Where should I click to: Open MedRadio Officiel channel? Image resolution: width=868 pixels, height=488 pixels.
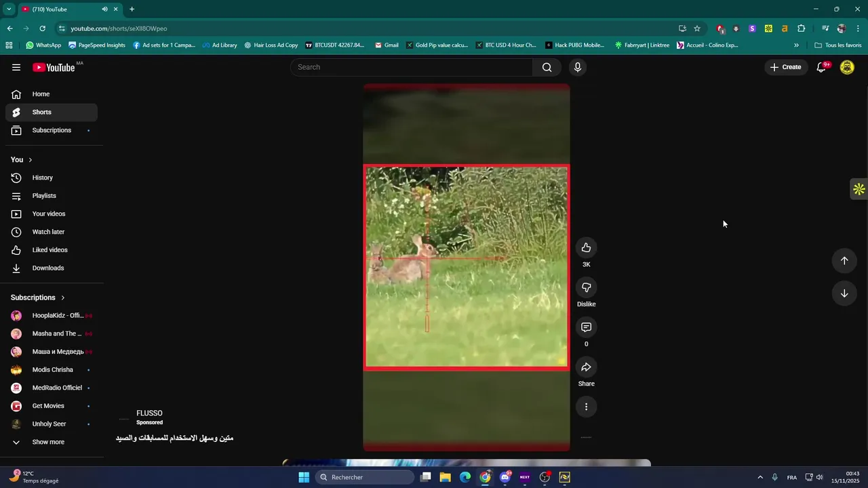point(52,388)
